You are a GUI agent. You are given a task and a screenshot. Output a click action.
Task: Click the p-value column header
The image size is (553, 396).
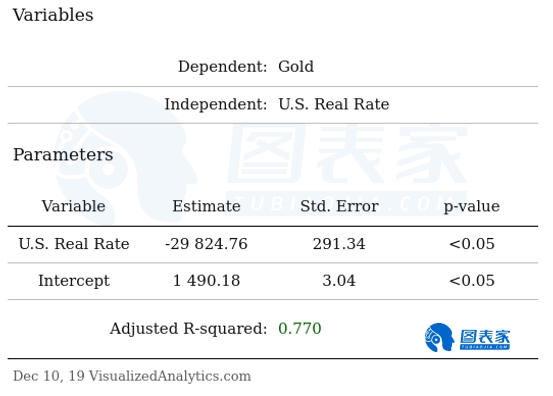pos(472,207)
